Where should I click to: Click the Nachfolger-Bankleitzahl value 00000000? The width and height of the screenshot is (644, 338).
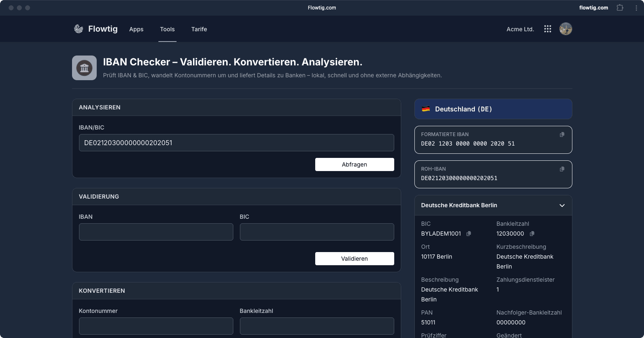pyautogui.click(x=511, y=322)
